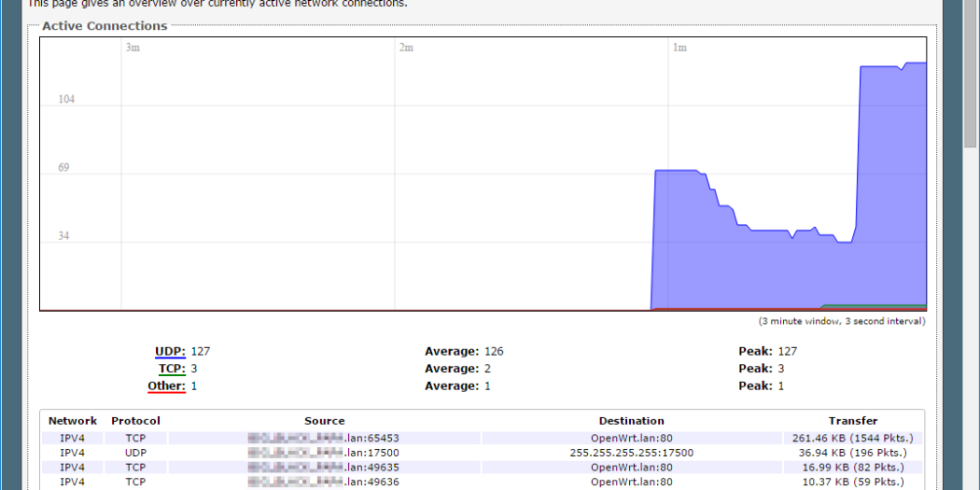The width and height of the screenshot is (980, 490).
Task: Select the source entry ending in :65453
Action: (324, 438)
